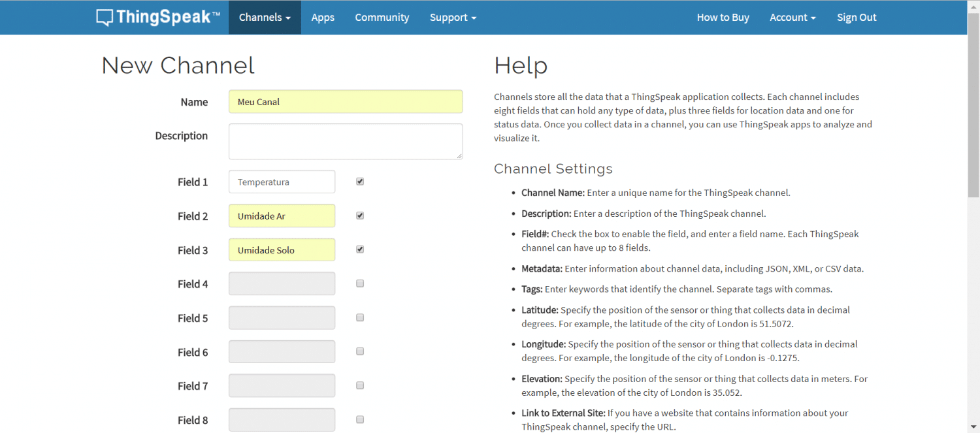The height and width of the screenshot is (433, 980).
Task: Click Sign Out in the navbar
Action: [x=857, y=18]
